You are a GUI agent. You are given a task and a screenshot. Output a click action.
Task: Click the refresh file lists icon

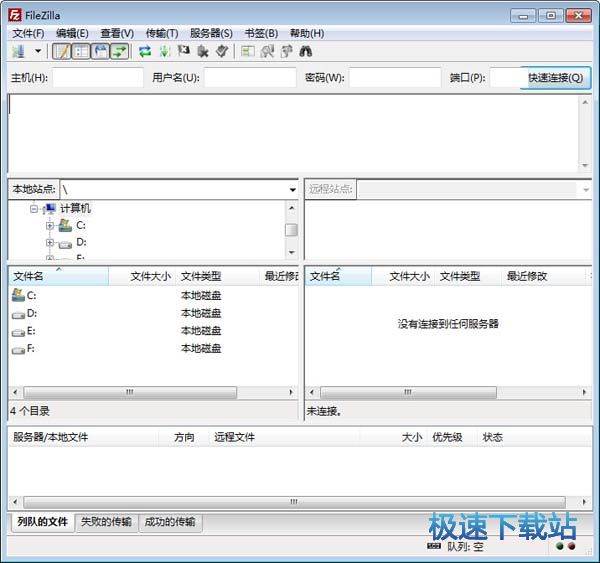(145, 51)
